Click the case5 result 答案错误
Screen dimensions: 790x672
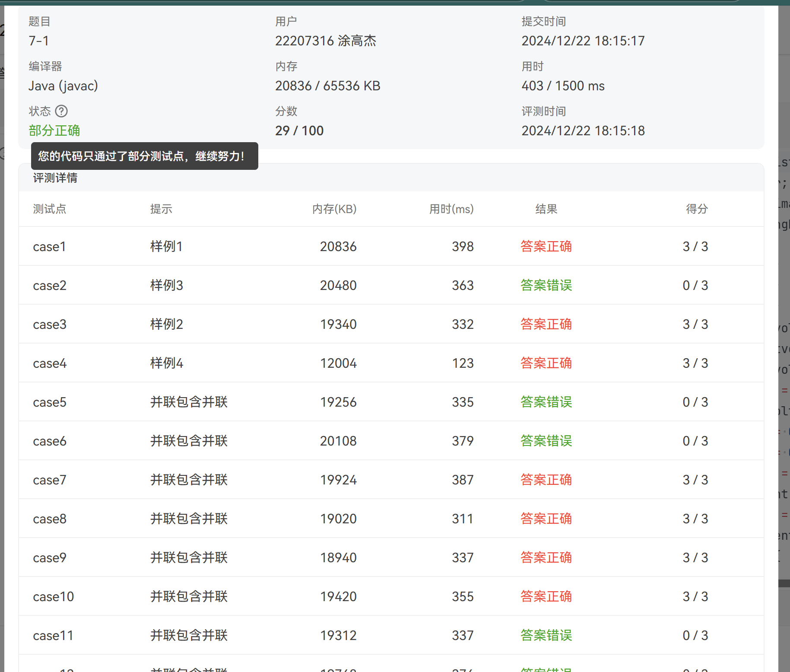[x=546, y=402]
